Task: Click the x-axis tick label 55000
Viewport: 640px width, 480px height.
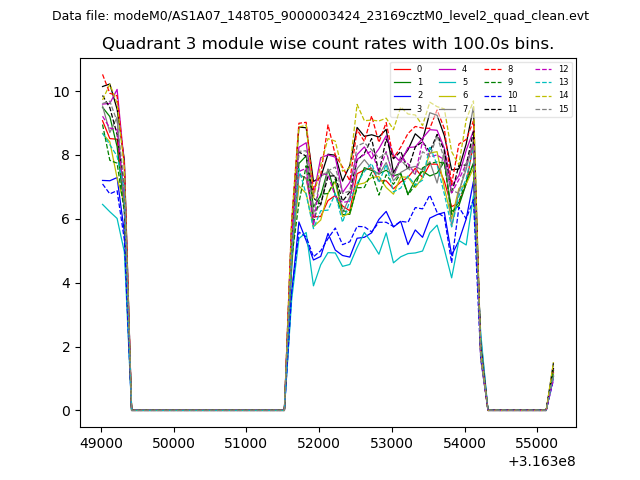Action: click(x=537, y=441)
